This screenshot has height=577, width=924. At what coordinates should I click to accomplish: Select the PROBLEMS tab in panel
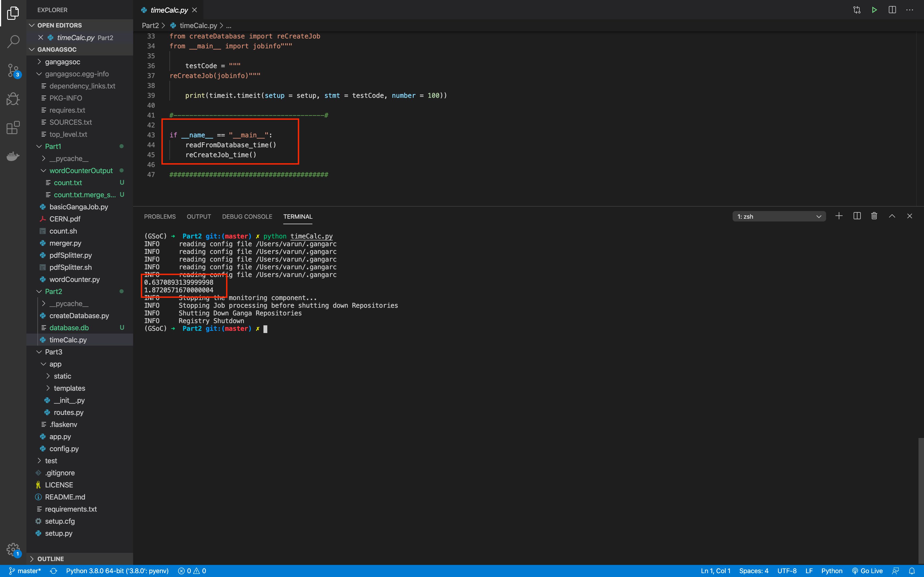click(x=160, y=216)
